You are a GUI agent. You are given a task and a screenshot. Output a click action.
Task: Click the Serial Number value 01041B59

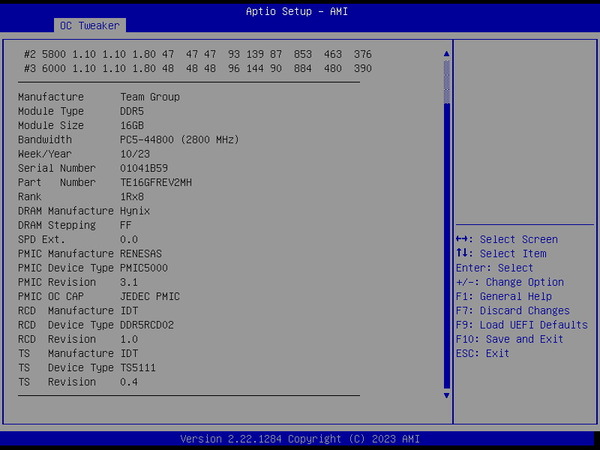coord(144,168)
